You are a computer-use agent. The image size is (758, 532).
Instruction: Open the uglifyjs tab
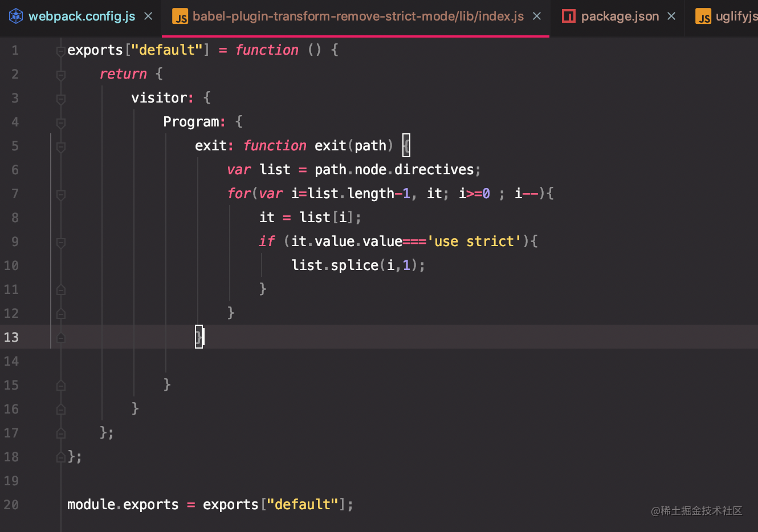[735, 16]
